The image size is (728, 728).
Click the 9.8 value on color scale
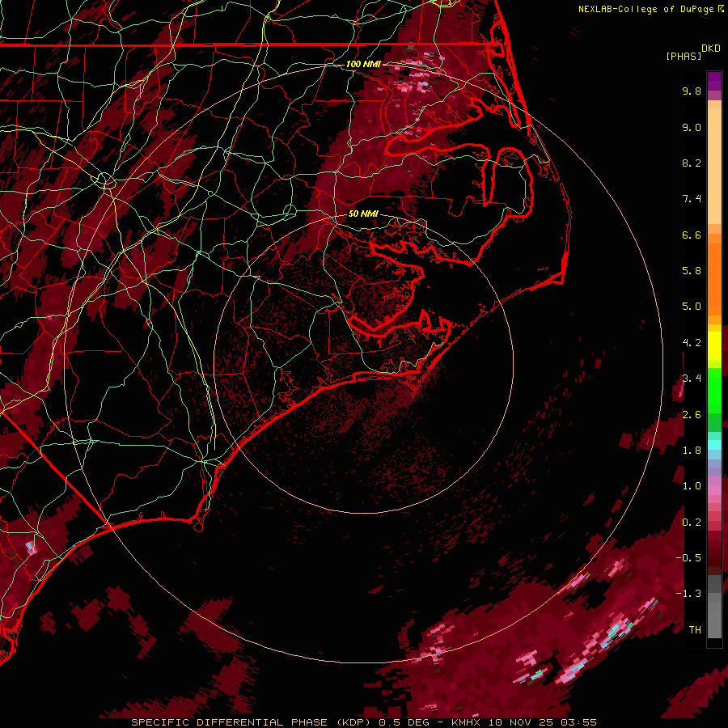pos(692,91)
